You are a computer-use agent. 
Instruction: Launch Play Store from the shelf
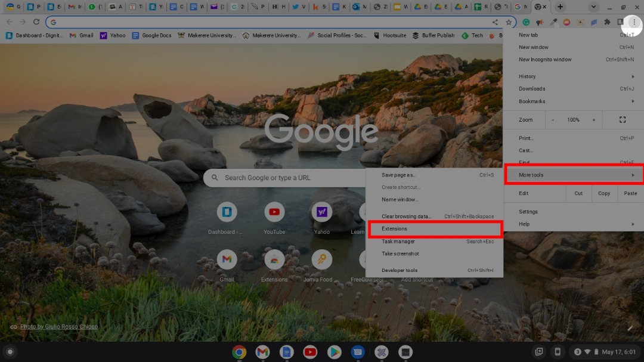point(334,352)
